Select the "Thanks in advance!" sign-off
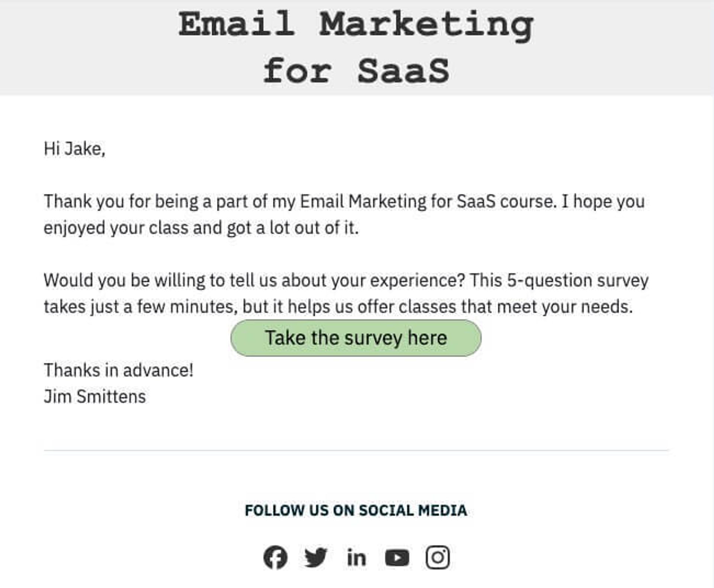The width and height of the screenshot is (714, 588). [119, 370]
